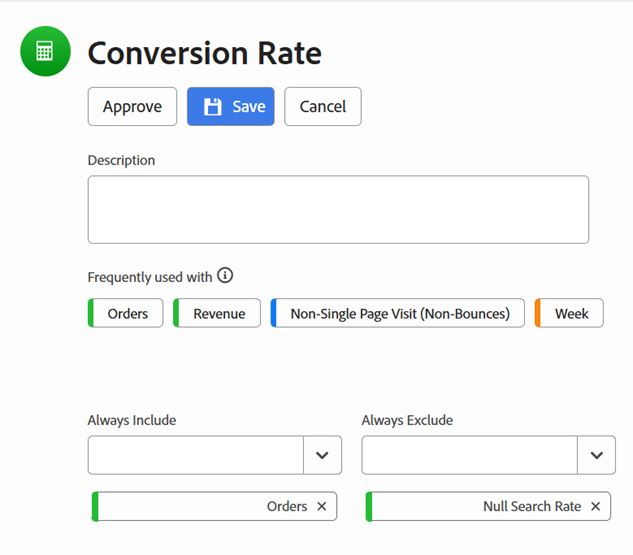Click inside the Description text box
The height and width of the screenshot is (555, 633).
click(338, 210)
